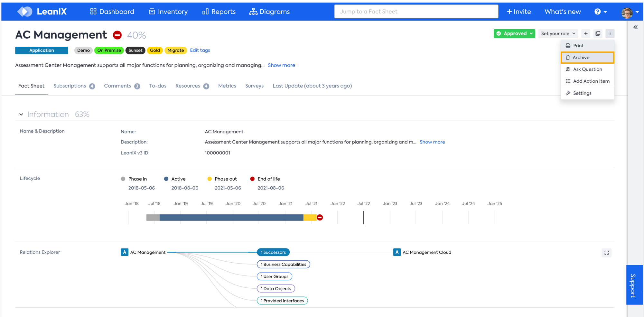The height and width of the screenshot is (317, 644).
Task: Click the Comments count badge
Action: pyautogui.click(x=137, y=86)
